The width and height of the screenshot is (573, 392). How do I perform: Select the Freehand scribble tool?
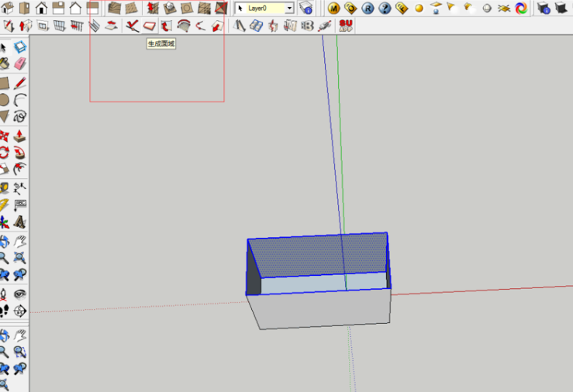pyautogui.click(x=20, y=116)
